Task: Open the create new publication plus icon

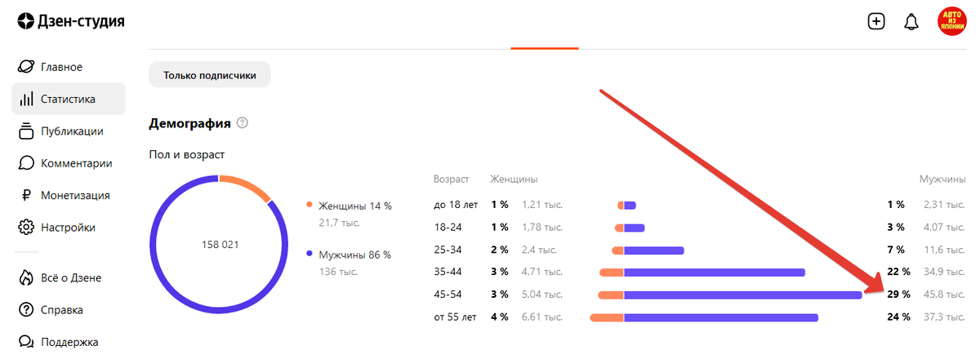Action: pos(876,22)
